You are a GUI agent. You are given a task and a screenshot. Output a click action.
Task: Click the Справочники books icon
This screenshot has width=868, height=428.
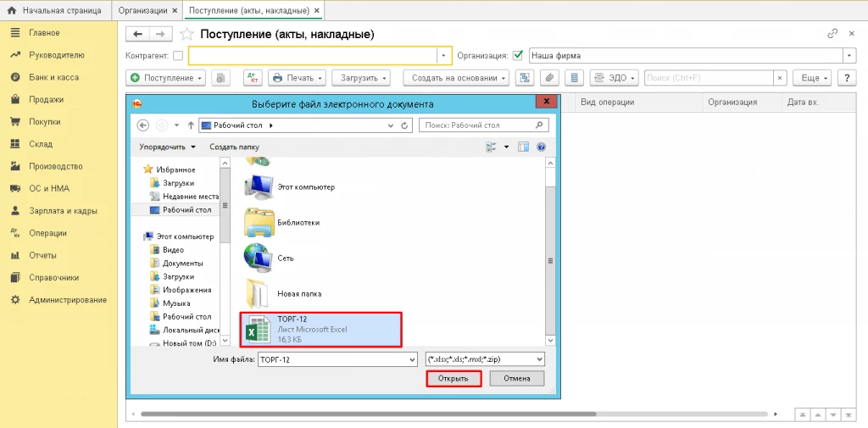pyautogui.click(x=15, y=277)
